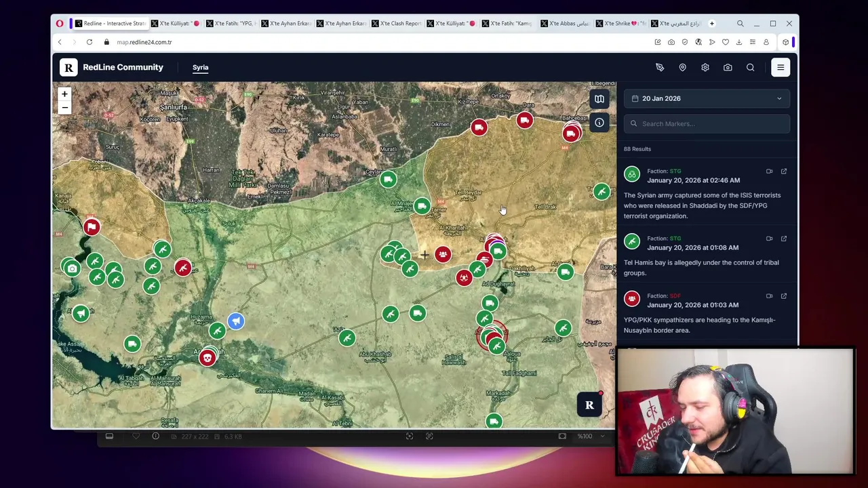Open the browser downloads icon

click(x=739, y=42)
